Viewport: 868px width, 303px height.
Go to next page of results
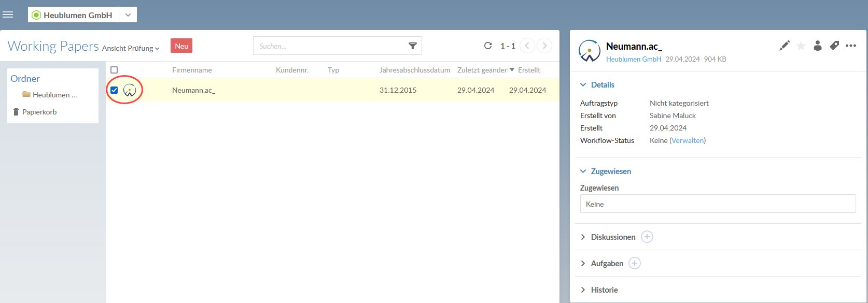[544, 46]
